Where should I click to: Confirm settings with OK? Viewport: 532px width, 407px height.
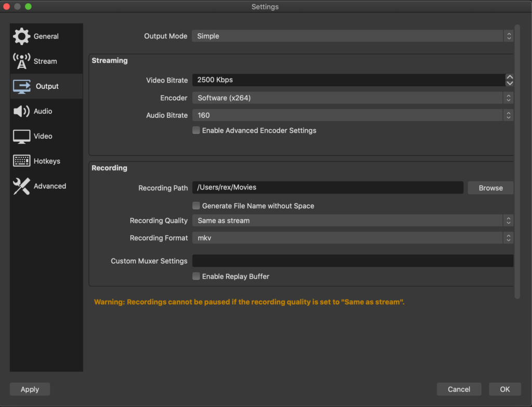click(504, 389)
